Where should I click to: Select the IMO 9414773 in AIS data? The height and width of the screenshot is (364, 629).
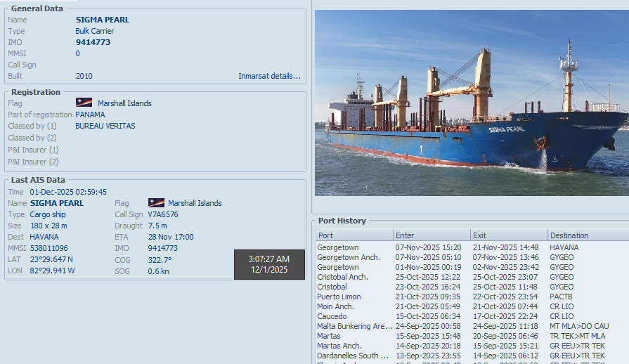click(x=162, y=248)
